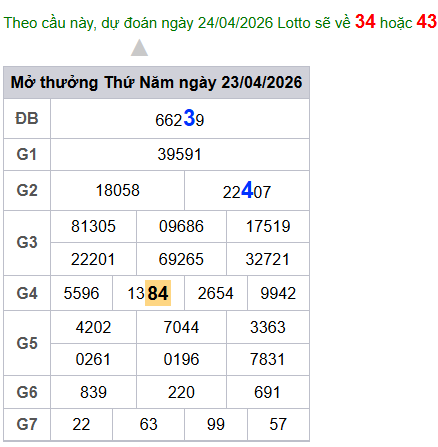Image resolution: width=438 pixels, height=447 pixels.
Task: Click the G6 number 691
Action: (x=267, y=392)
